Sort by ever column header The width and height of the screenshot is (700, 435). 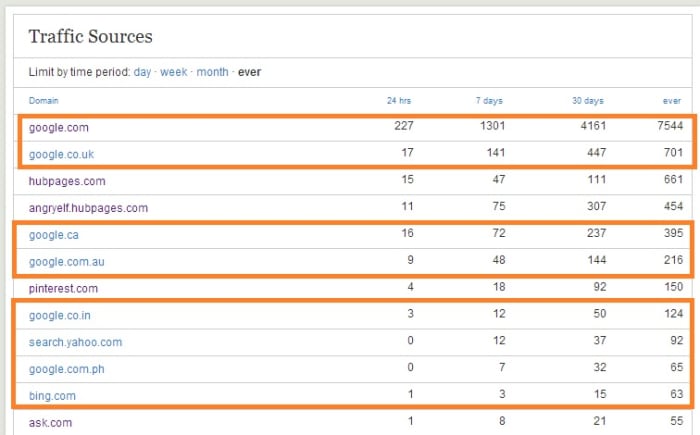pos(672,100)
